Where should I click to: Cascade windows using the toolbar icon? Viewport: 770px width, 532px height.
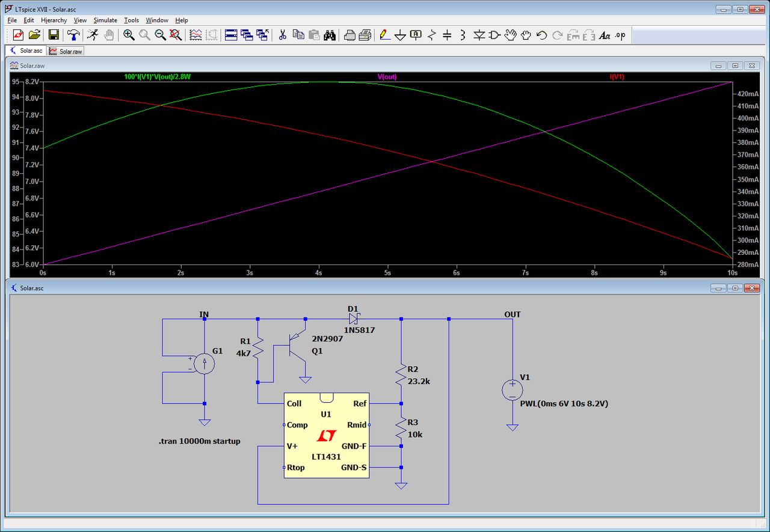coord(247,35)
